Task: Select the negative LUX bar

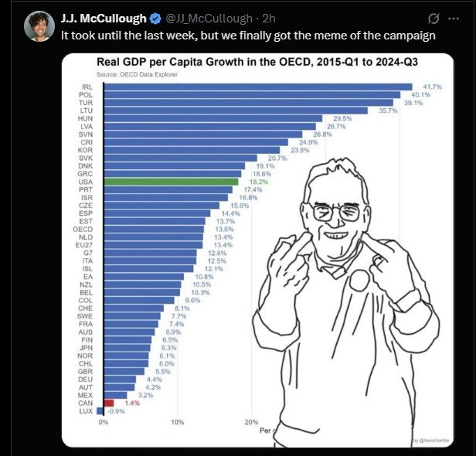Action: tap(100, 411)
